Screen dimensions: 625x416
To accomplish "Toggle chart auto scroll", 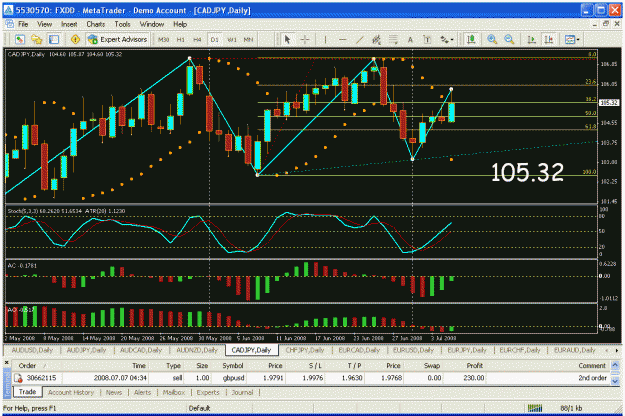I will pos(531,39).
